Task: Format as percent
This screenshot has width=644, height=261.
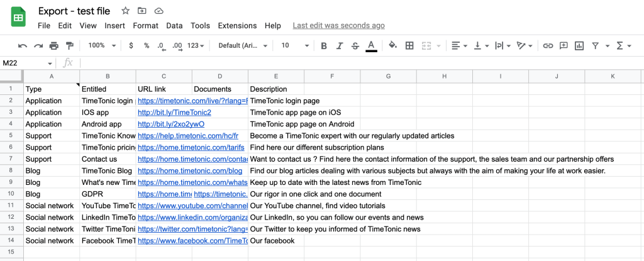Action: coord(147,46)
